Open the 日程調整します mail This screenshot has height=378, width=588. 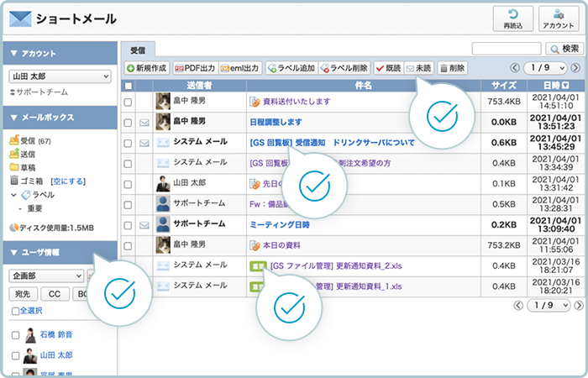tap(276, 123)
